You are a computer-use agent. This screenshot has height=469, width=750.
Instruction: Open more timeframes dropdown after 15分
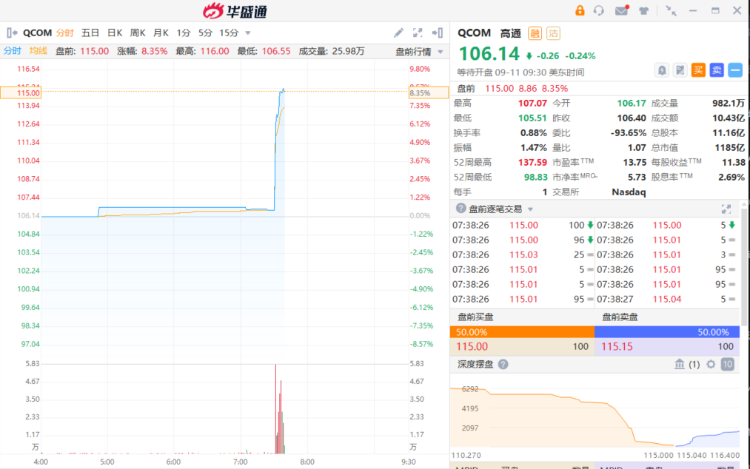pos(248,33)
